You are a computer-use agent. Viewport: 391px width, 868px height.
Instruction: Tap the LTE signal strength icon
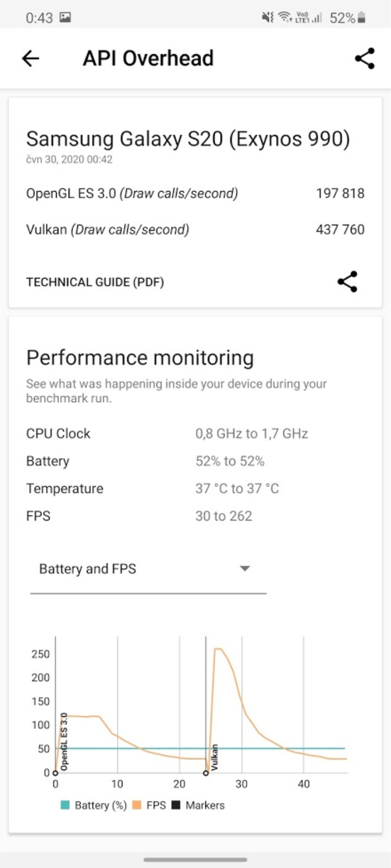(x=308, y=17)
